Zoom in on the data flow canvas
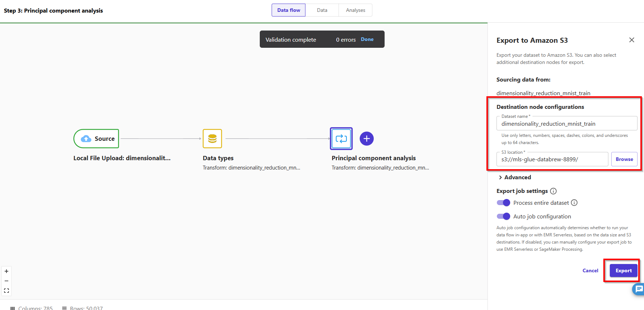This screenshot has width=644, height=310. 6,271
